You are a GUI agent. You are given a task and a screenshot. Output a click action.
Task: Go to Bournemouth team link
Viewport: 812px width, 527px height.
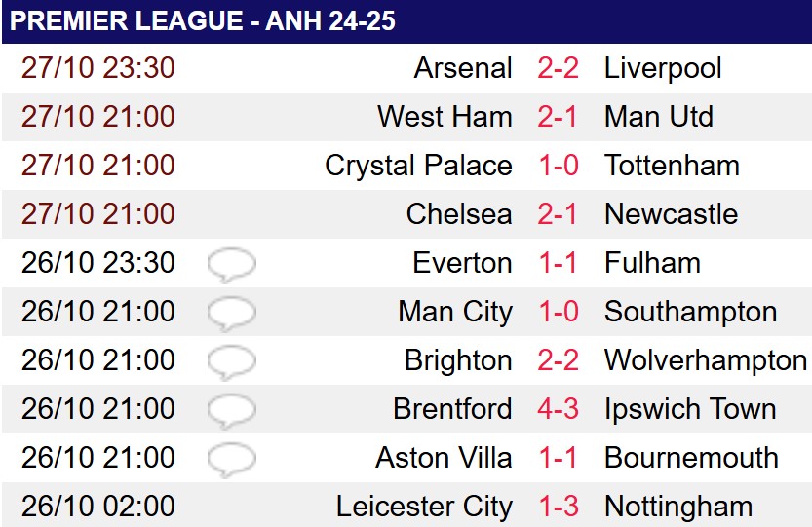pos(691,457)
